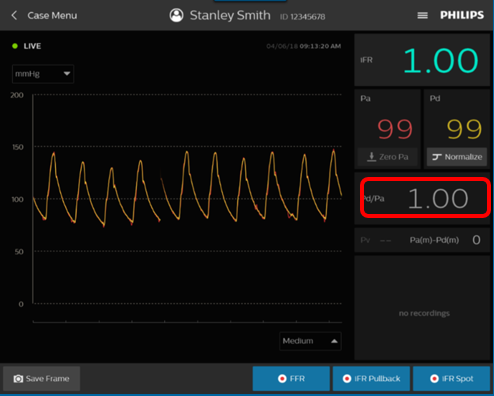Start iFR Pullback recording
This screenshot has height=396, width=494.
tap(371, 379)
